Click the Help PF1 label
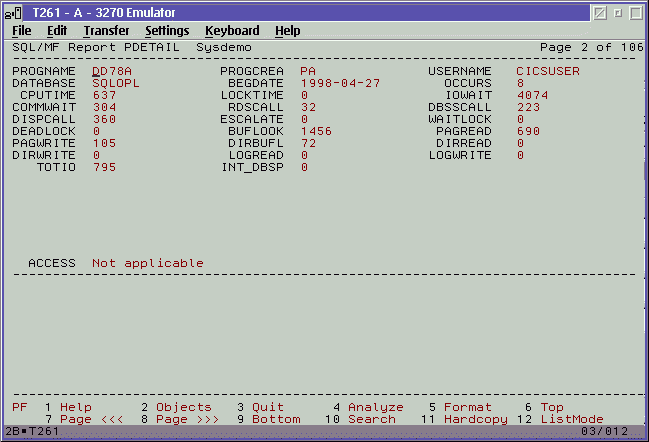The height and width of the screenshot is (442, 649). (x=76, y=407)
